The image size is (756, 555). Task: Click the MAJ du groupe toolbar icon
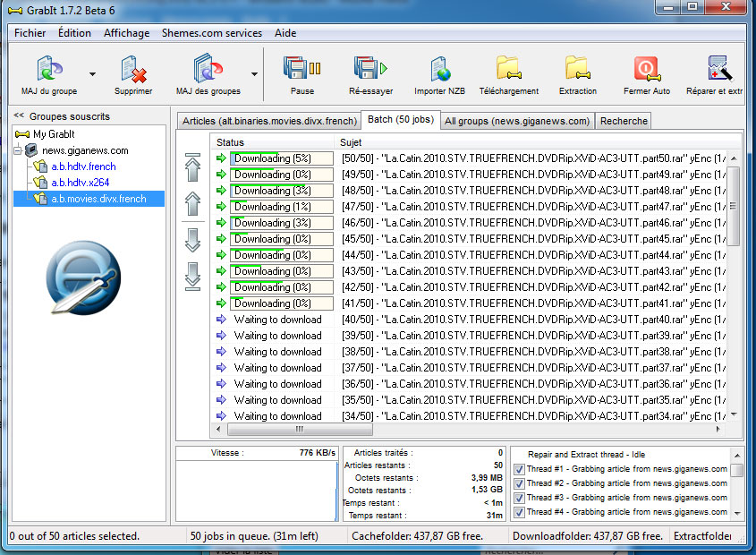(x=49, y=67)
